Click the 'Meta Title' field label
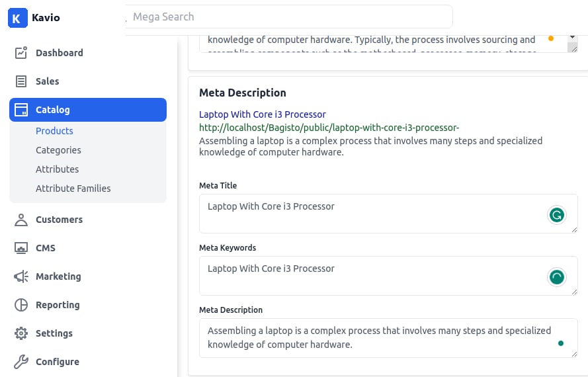 coord(218,186)
